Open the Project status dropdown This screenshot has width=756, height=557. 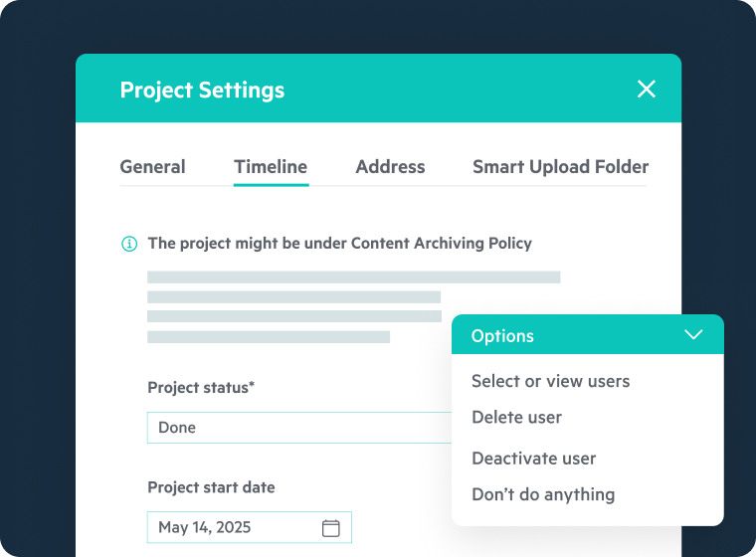(x=300, y=428)
